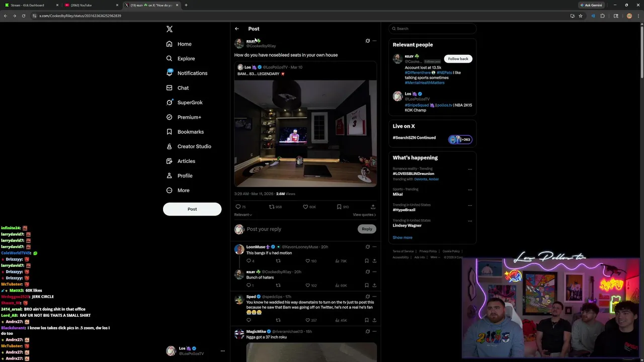
Task: Open the Relevant replies sort dropdown
Action: pos(243,215)
